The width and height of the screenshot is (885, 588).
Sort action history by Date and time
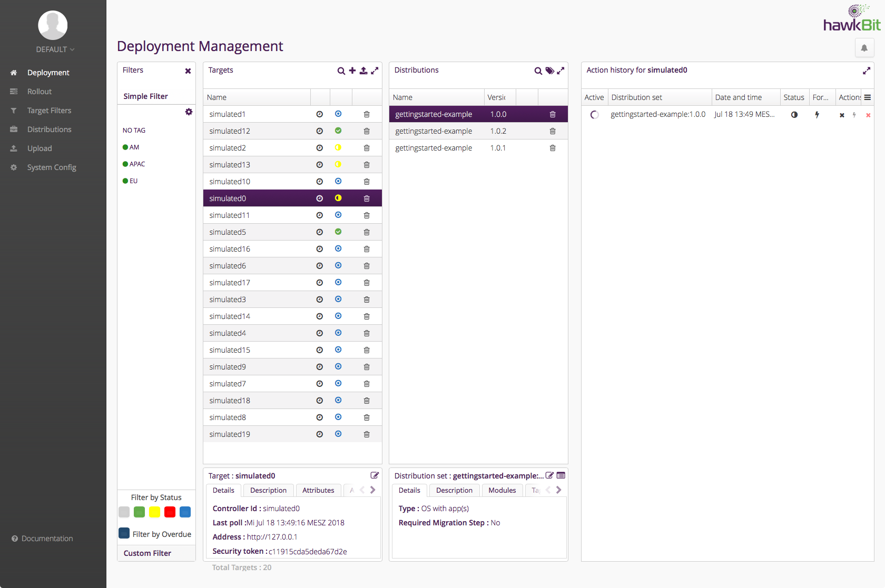(x=745, y=97)
